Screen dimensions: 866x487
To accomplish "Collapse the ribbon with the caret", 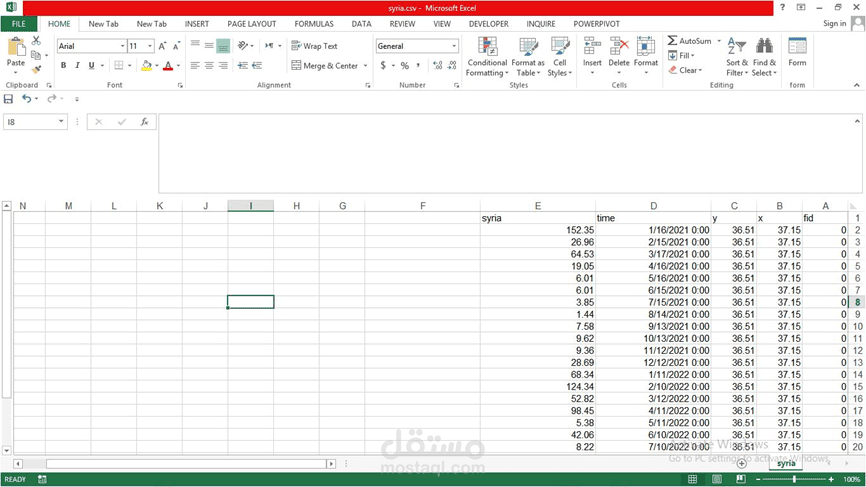I will (x=857, y=85).
